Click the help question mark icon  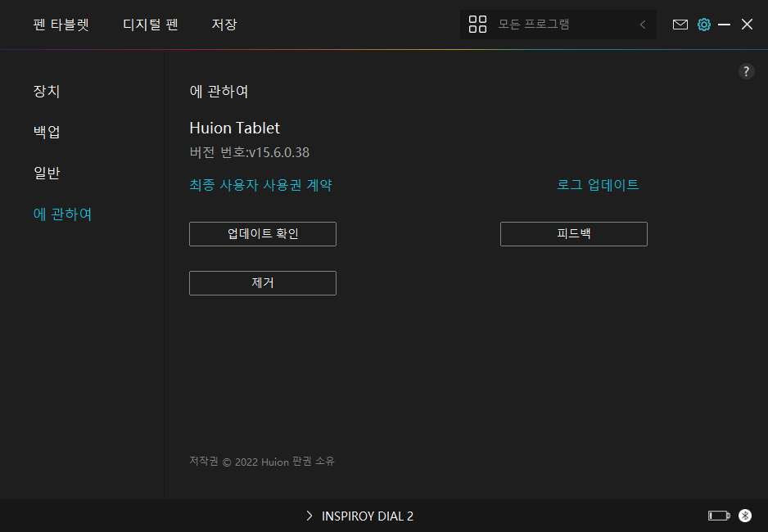tap(746, 71)
